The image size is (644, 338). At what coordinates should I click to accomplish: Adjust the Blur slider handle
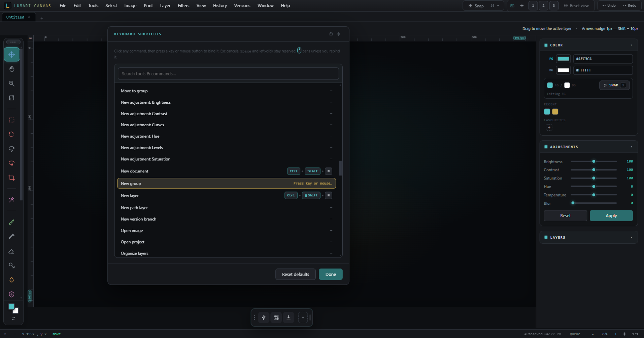[x=573, y=203]
